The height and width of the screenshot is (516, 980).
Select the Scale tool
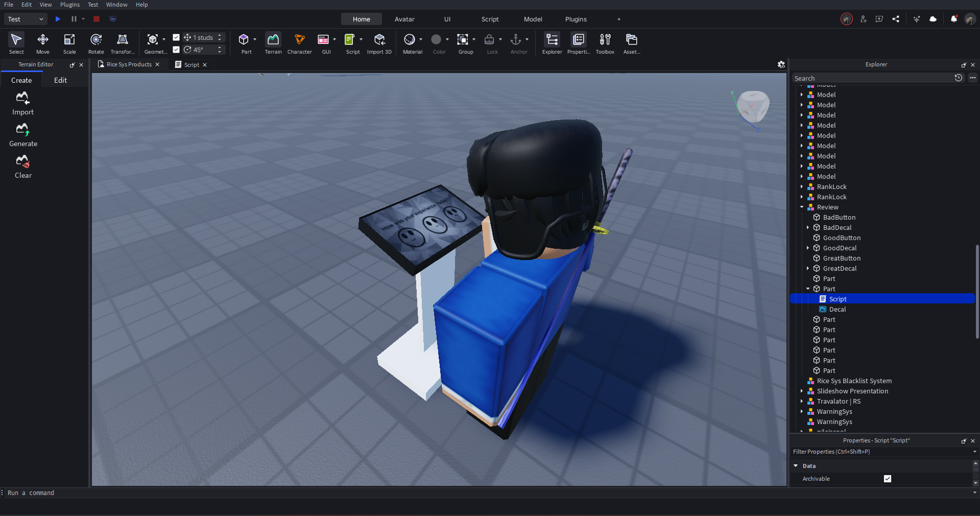69,43
